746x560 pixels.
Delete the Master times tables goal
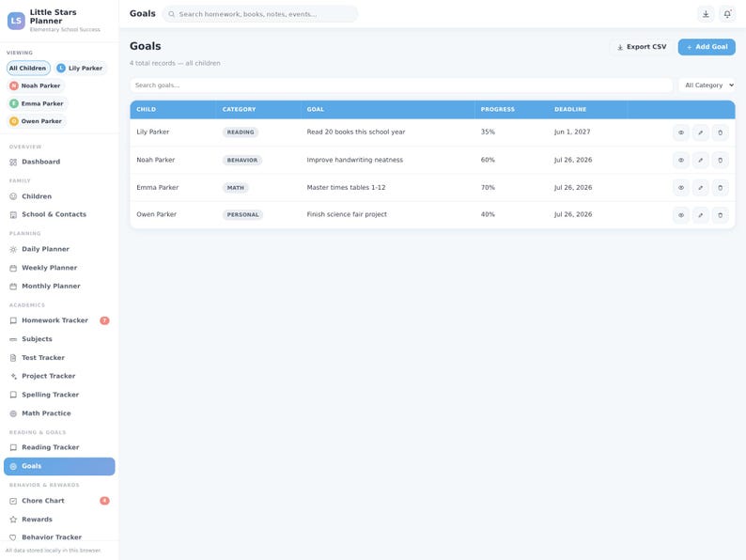720,188
